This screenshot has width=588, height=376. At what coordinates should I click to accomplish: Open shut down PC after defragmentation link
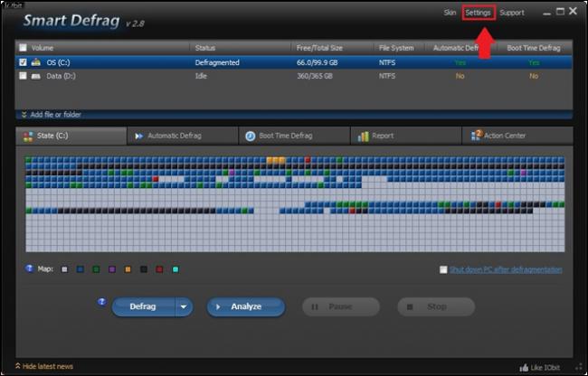(x=506, y=269)
